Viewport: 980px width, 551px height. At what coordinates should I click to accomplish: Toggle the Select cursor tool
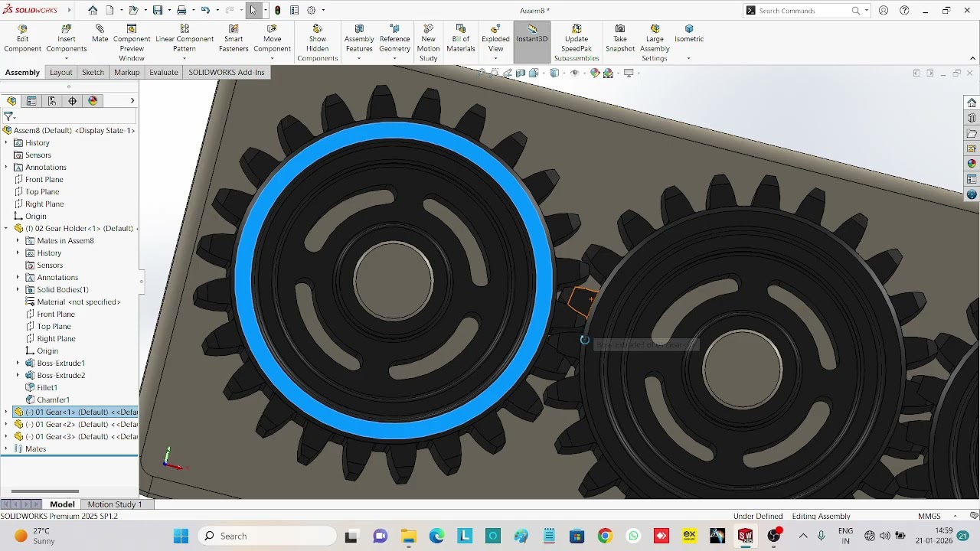pos(253,10)
